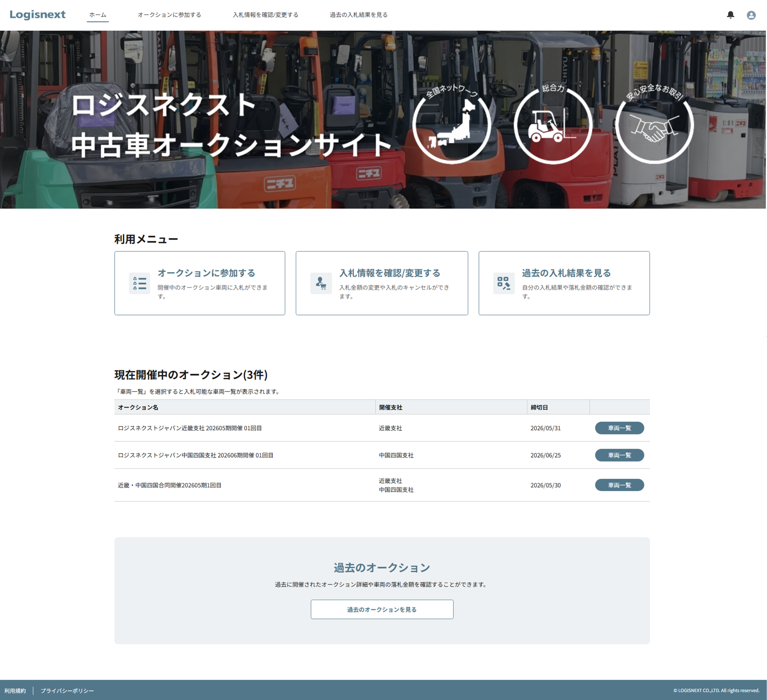Click auction name ロジスネクストジャパン近畿支社 202605期開催 01回目
The height and width of the screenshot is (700, 767).
point(190,428)
